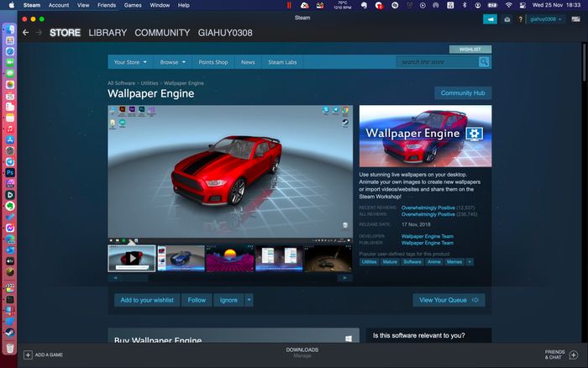
Task: Select the Anime tag
Action: pos(434,262)
